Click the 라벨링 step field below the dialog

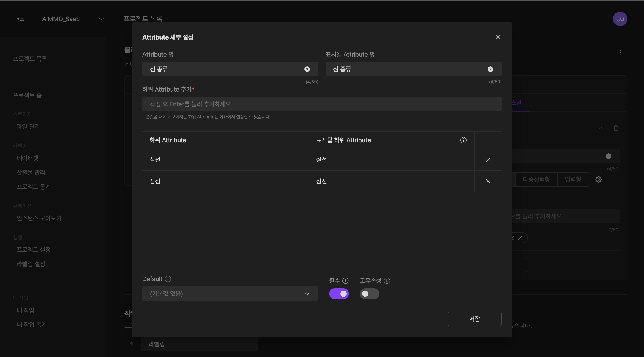(x=199, y=344)
